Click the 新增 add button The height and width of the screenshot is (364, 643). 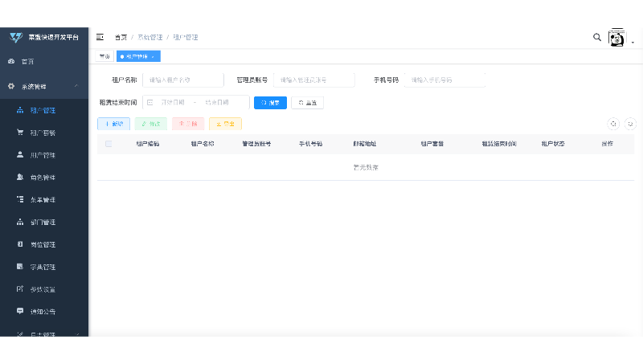click(x=113, y=124)
